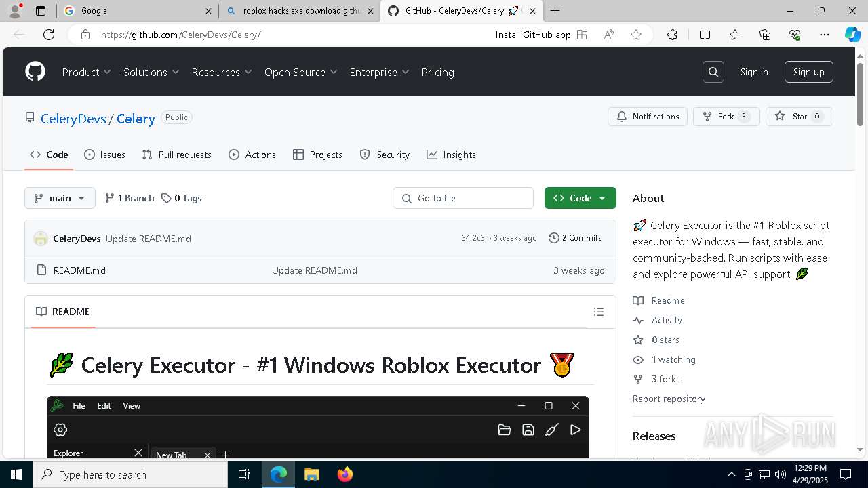Click the Go to file field
The width and height of the screenshot is (868, 488).
coord(463,198)
